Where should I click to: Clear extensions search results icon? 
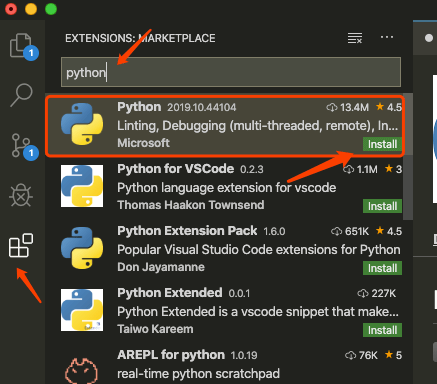click(355, 38)
